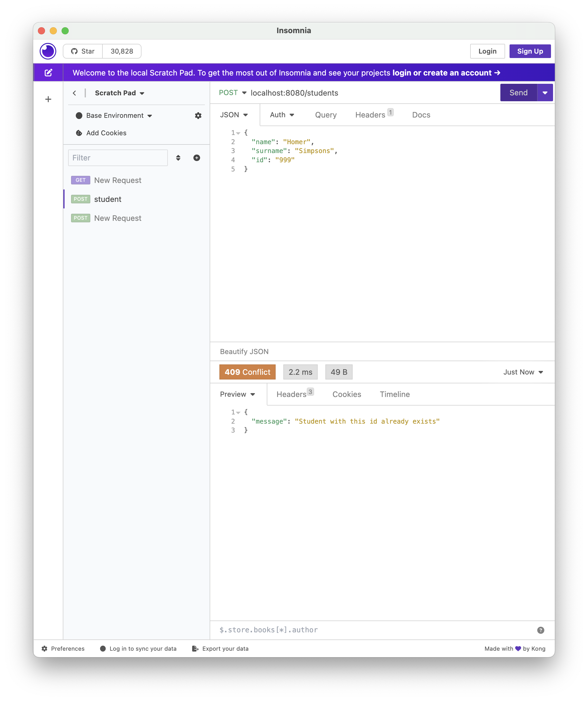Click the "999" id value in body

285,160
